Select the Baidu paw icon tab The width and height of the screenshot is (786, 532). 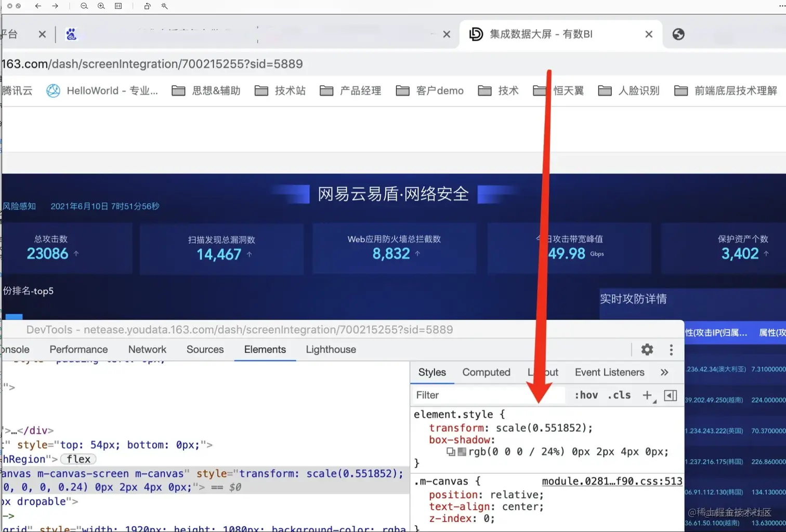(71, 34)
